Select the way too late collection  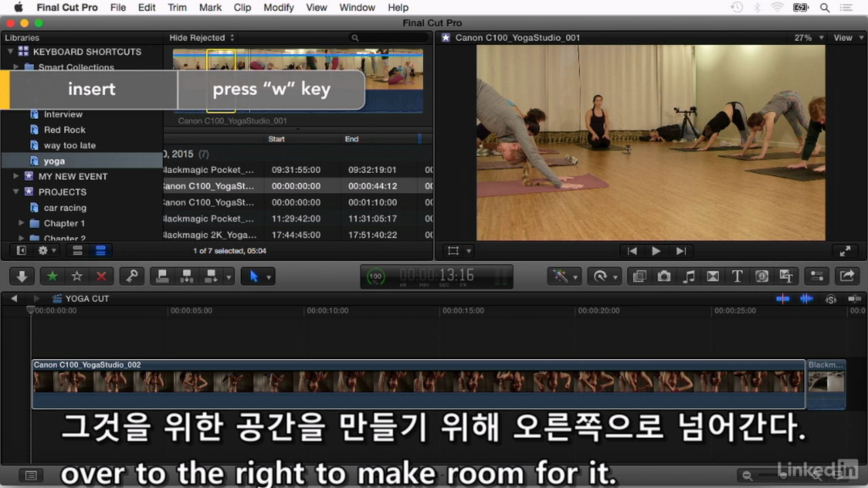coord(70,146)
